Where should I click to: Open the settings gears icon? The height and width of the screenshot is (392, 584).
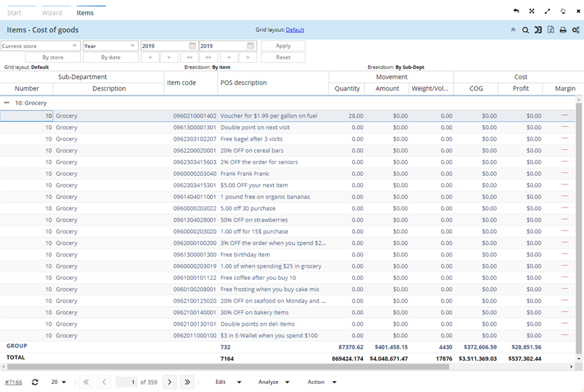pos(575,30)
